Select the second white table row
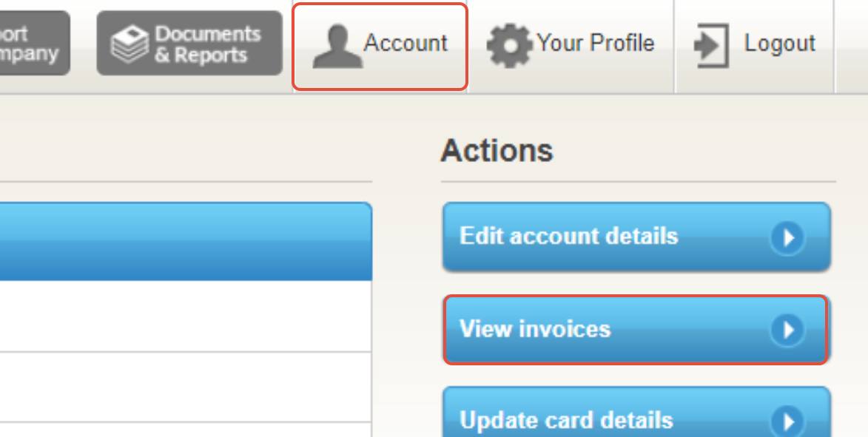868x437 pixels. (x=186, y=387)
